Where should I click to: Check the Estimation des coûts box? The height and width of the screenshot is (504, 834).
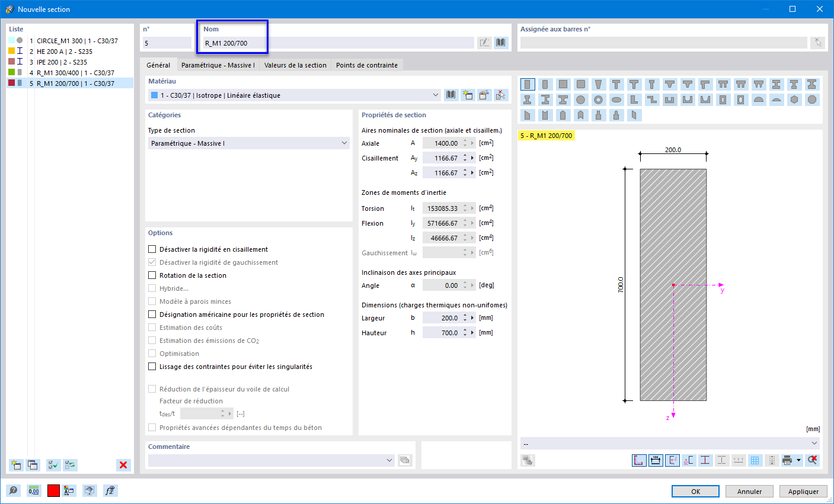coord(152,328)
